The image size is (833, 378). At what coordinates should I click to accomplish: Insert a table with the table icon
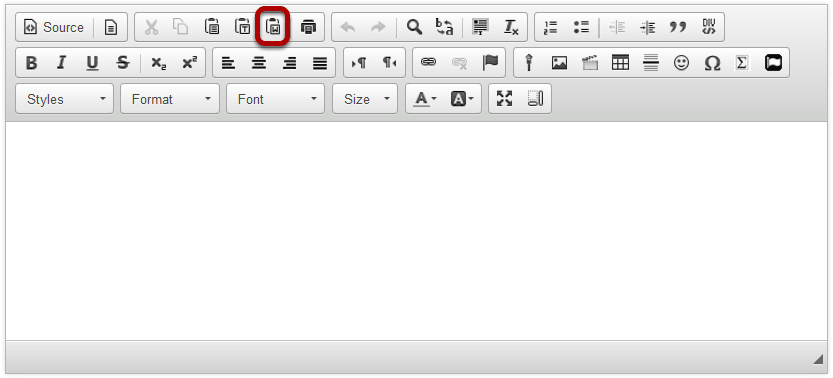point(620,63)
